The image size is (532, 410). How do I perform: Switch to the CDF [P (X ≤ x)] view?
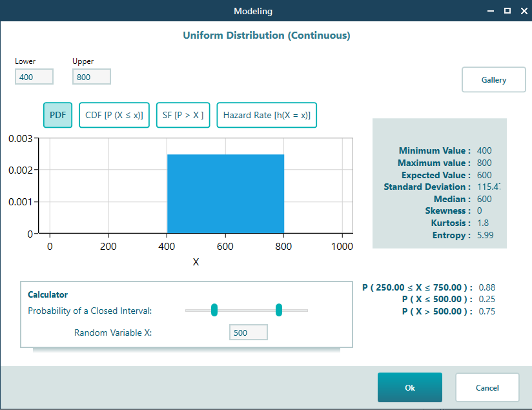point(114,116)
